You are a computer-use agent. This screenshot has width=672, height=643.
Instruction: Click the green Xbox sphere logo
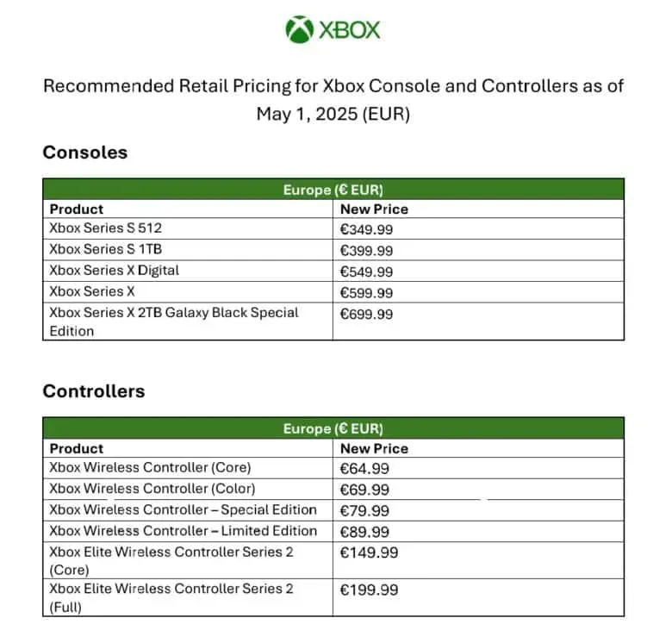[x=299, y=29]
